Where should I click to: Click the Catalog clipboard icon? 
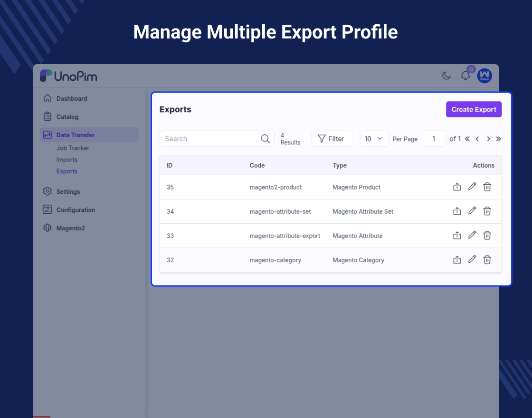[47, 116]
